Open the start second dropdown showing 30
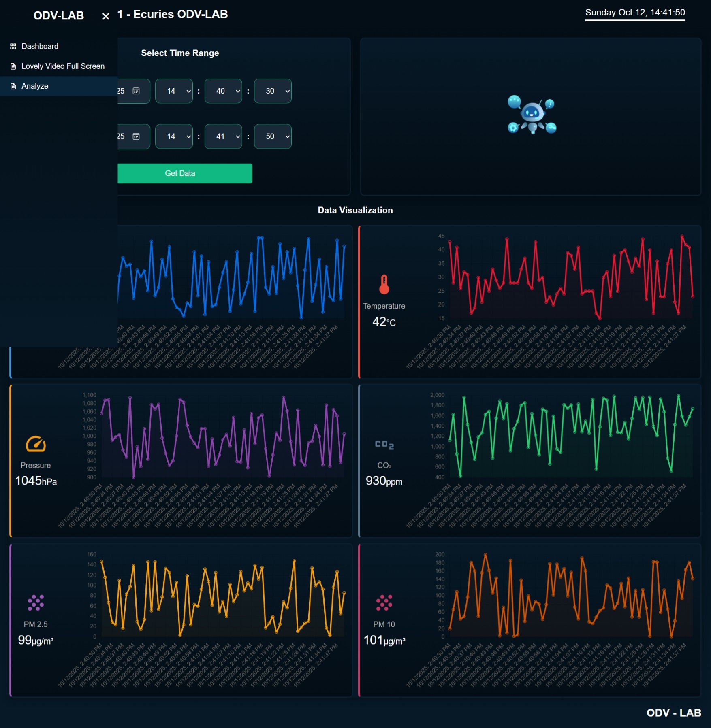 (273, 91)
